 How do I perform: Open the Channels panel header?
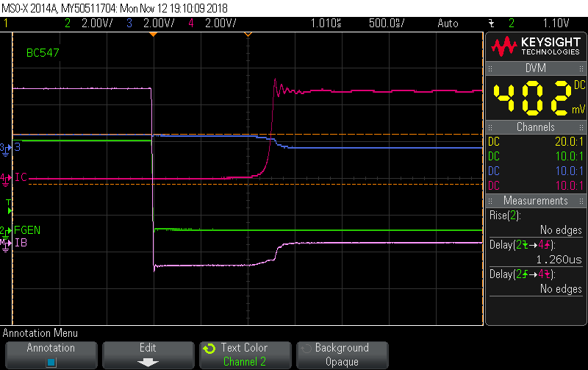(536, 127)
